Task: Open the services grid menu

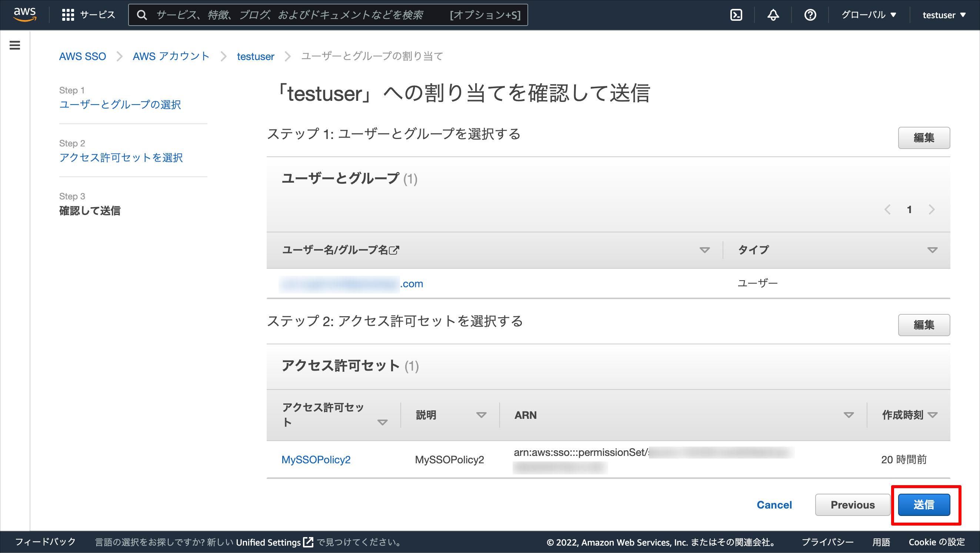Action: click(x=68, y=15)
